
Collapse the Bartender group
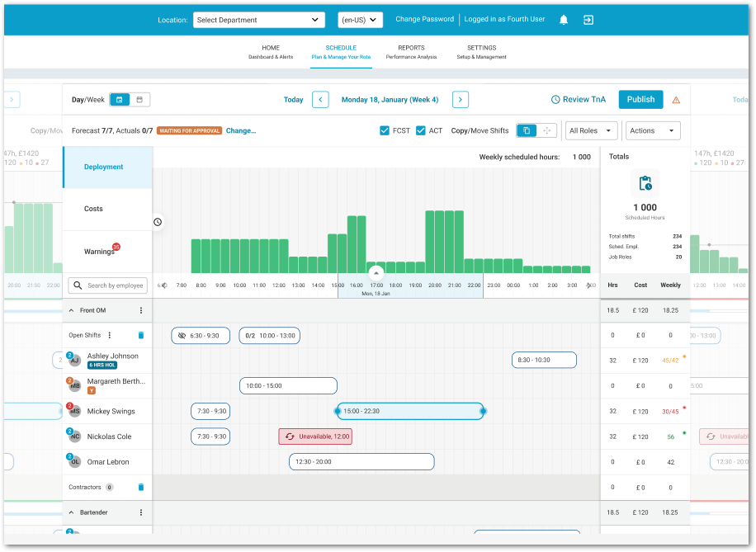coord(71,512)
